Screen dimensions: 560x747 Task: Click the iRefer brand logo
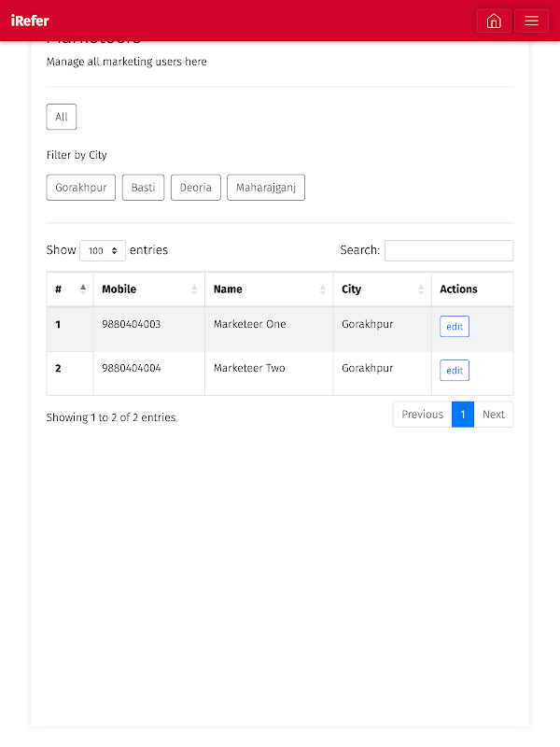tap(30, 21)
